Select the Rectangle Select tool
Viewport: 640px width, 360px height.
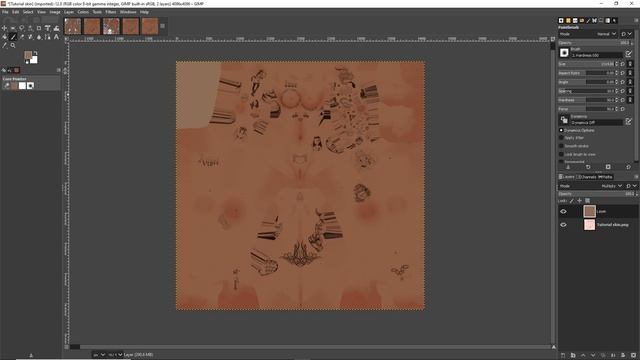pos(13,28)
